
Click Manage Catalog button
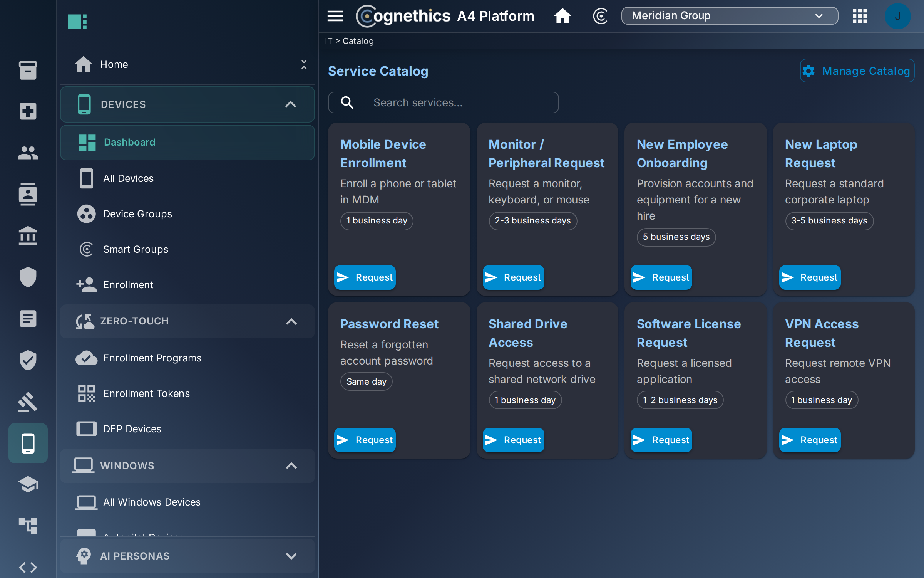(x=857, y=71)
